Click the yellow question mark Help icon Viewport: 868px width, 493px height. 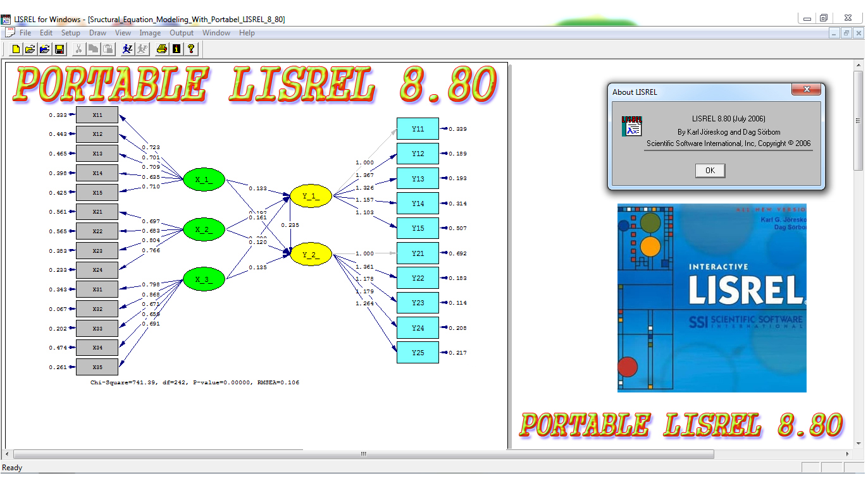(x=191, y=49)
